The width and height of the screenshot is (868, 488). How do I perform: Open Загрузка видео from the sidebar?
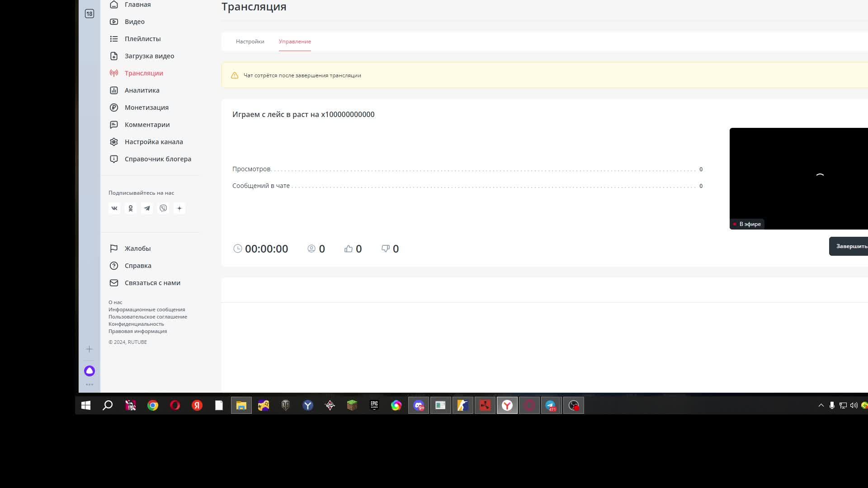149,56
